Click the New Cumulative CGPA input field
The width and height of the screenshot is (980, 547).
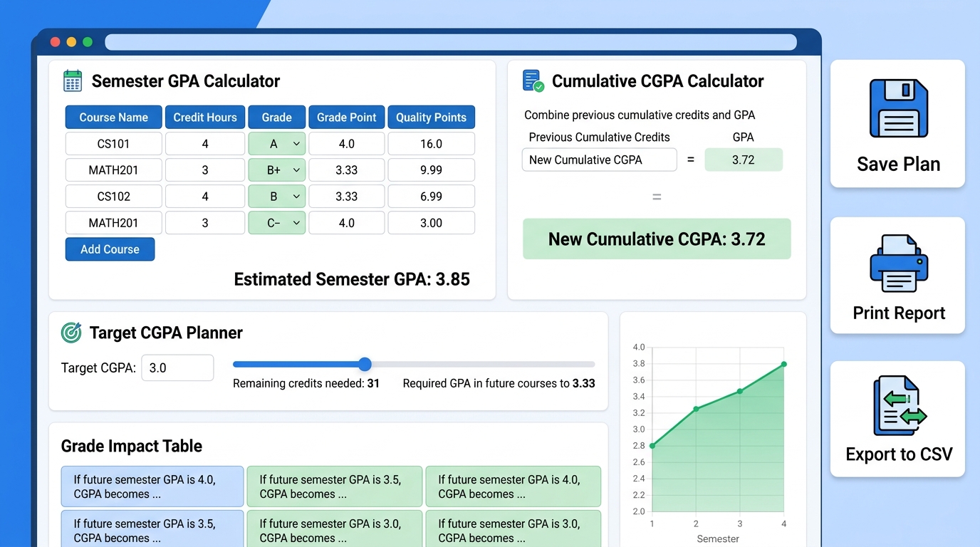pyautogui.click(x=599, y=160)
